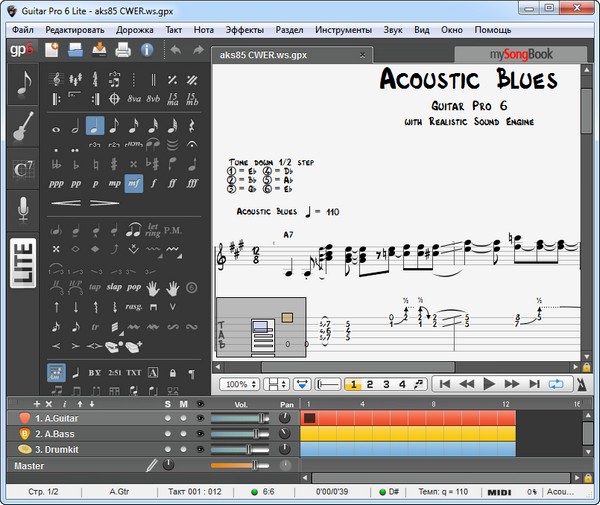Toggle visibility of the 3. Drumkit track
Image resolution: width=600 pixels, height=505 pixels.
click(x=200, y=450)
